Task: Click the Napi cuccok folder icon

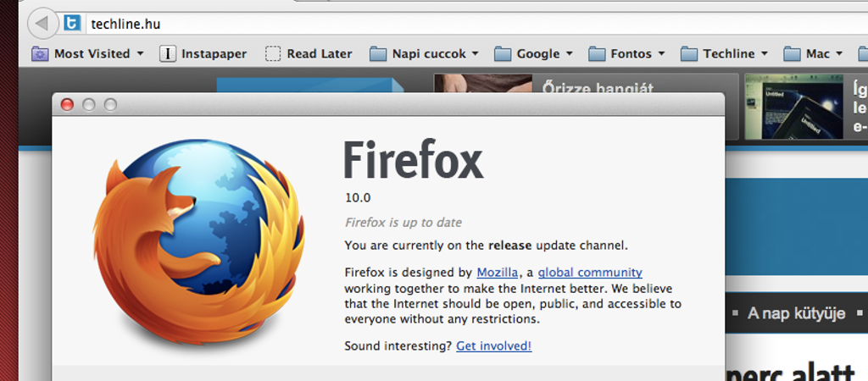Action: (377, 53)
